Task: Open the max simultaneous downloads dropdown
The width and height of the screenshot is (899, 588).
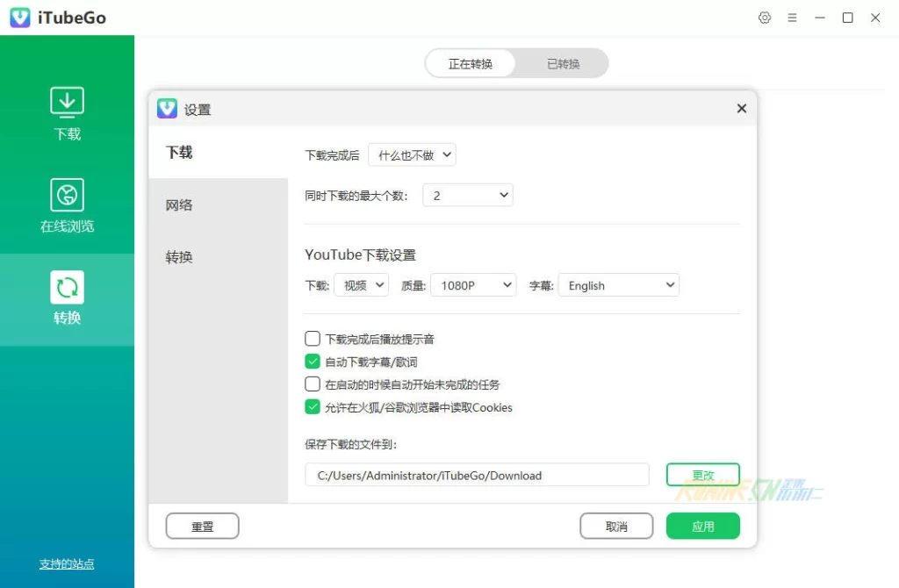Action: click(467, 196)
